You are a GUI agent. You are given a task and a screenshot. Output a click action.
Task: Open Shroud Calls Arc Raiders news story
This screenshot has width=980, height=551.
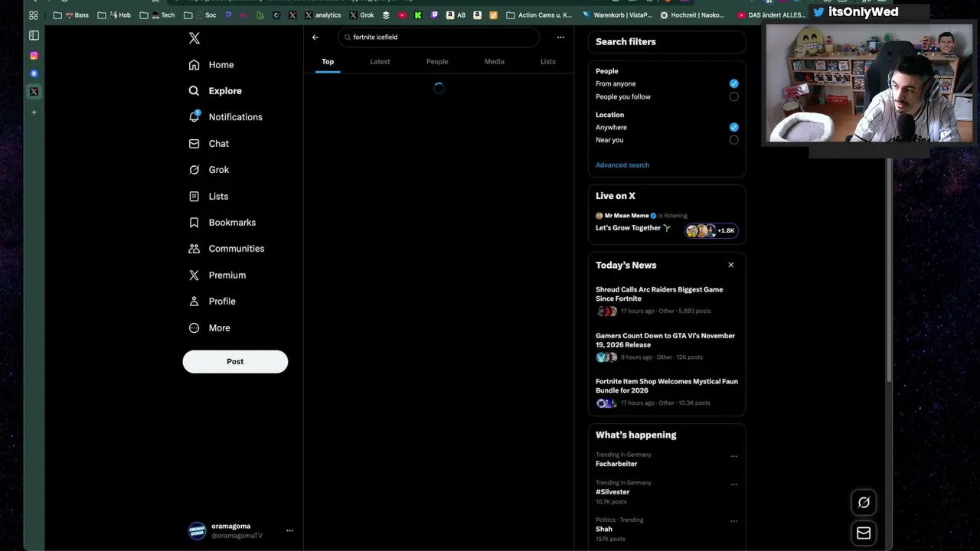(x=667, y=300)
